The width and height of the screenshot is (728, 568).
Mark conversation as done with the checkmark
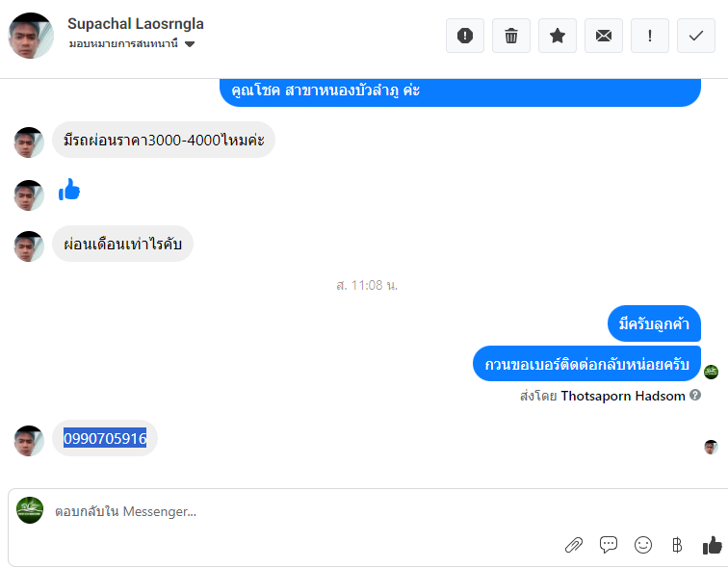(696, 36)
